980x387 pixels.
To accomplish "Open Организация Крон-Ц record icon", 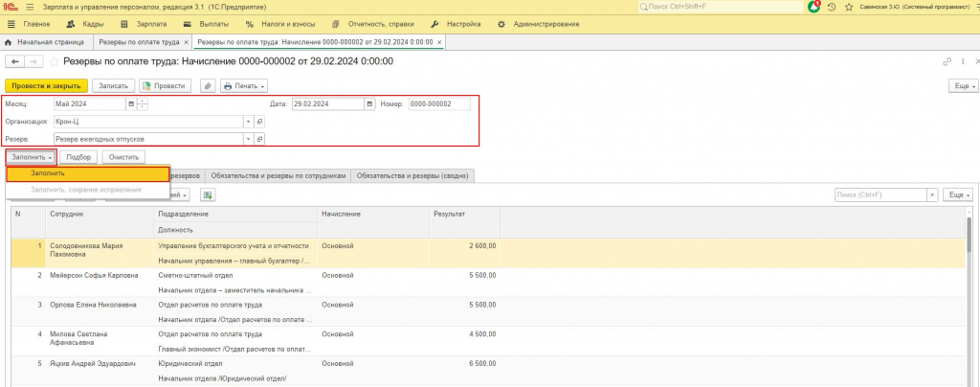I will point(259,122).
